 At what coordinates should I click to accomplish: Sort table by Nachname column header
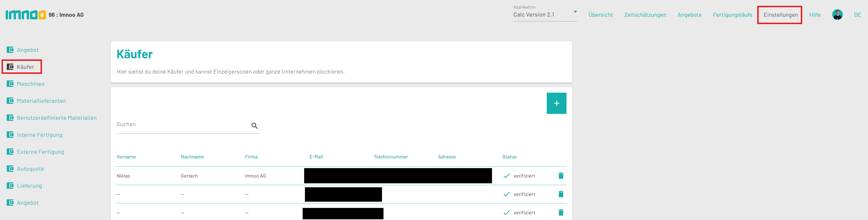pos(192,157)
